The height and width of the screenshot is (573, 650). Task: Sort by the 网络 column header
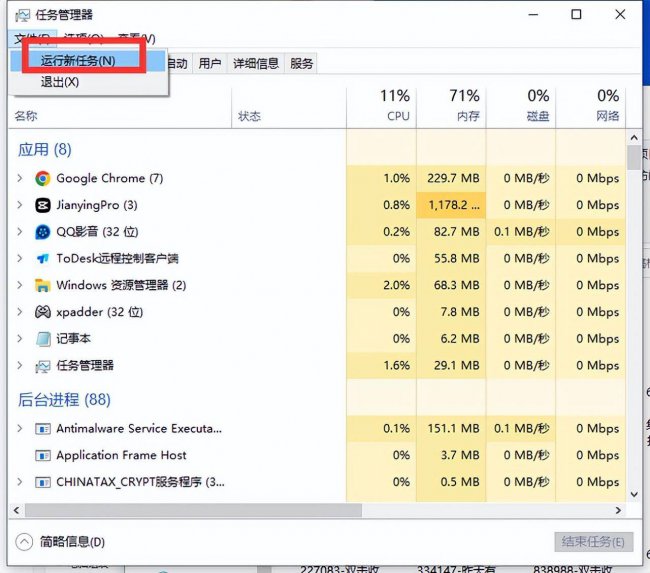[x=591, y=107]
